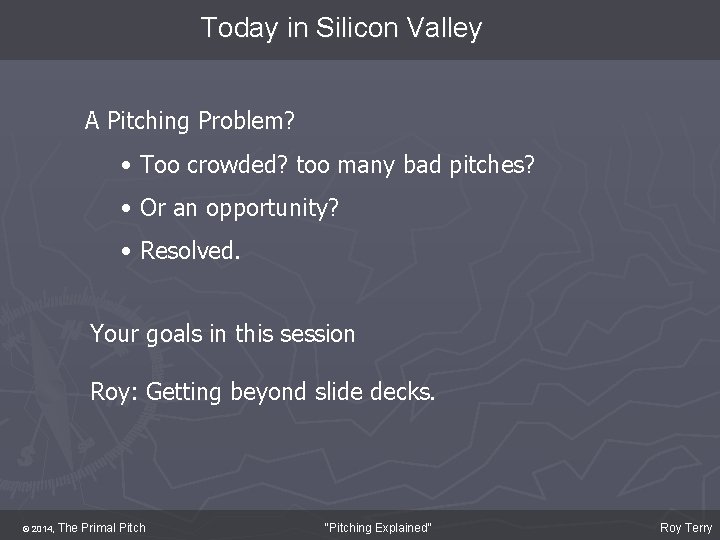The image size is (720, 540).
Task: Click the bullet dot before "Resolved."
Action: 128,251
